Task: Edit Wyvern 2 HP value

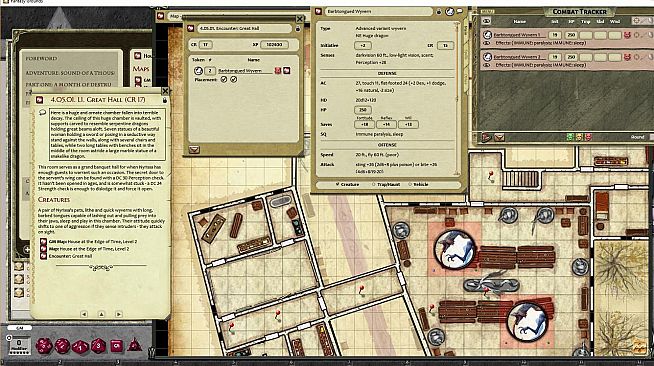Action: point(571,57)
